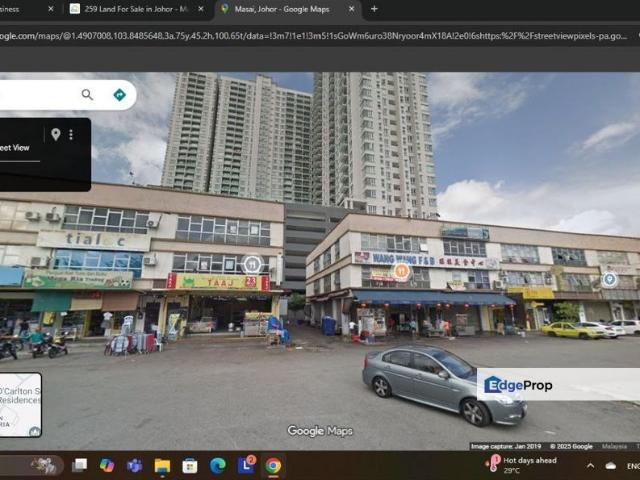Open Task View from the taskbar
640x480 pixels.
pyautogui.click(x=79, y=465)
